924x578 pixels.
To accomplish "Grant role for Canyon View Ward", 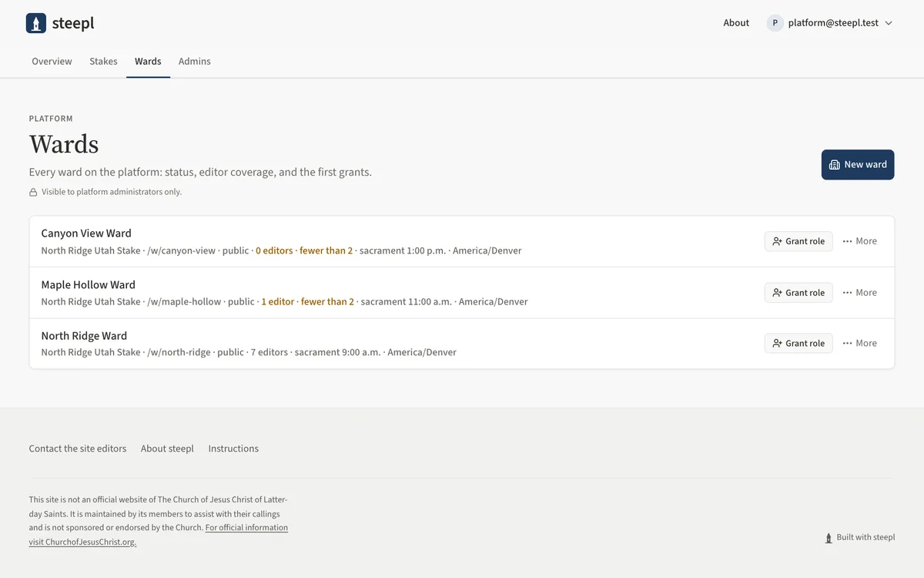I will click(798, 241).
